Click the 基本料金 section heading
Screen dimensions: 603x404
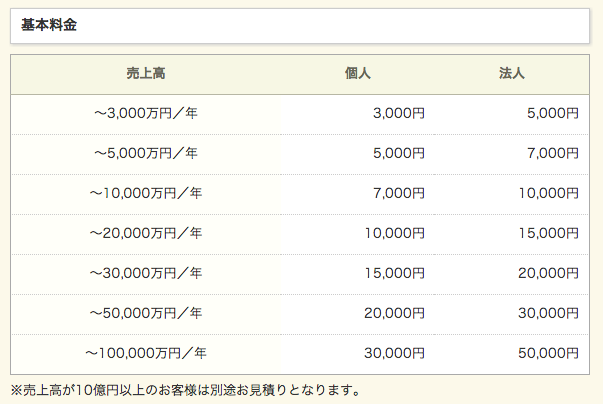click(49, 26)
